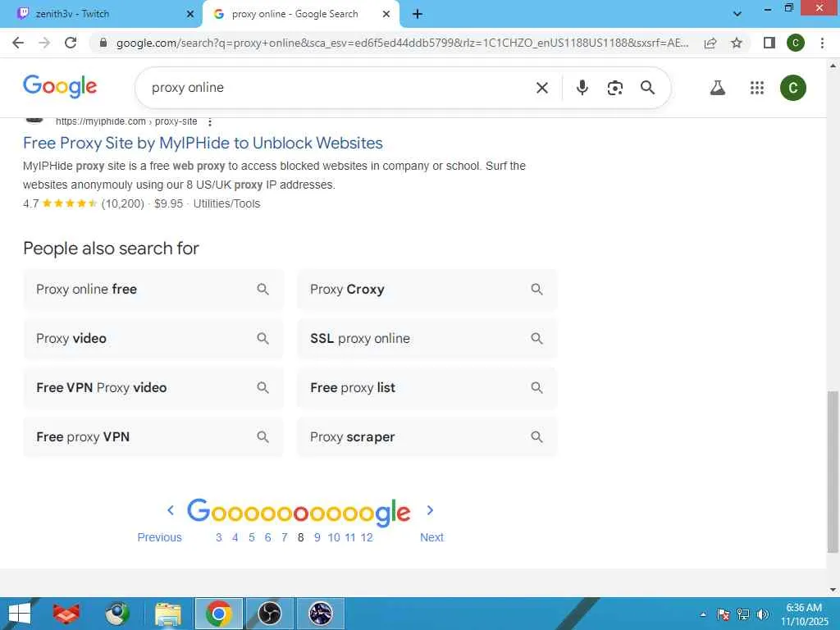
Task: Bookmark this page with the star icon
Action: [737, 43]
